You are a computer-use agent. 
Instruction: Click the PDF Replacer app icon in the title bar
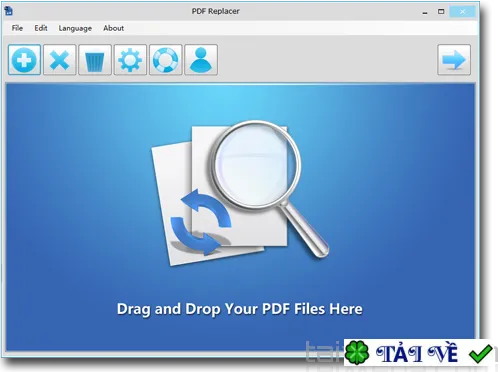[x=9, y=11]
